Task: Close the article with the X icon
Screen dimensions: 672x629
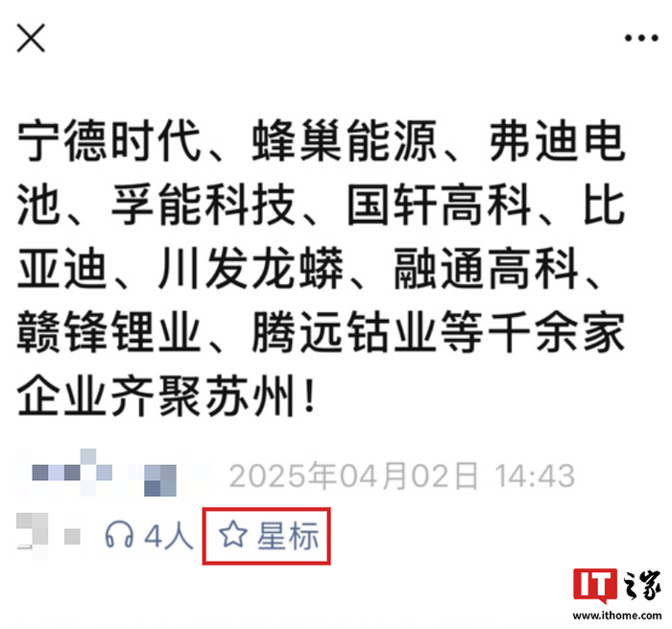Action: point(31,38)
